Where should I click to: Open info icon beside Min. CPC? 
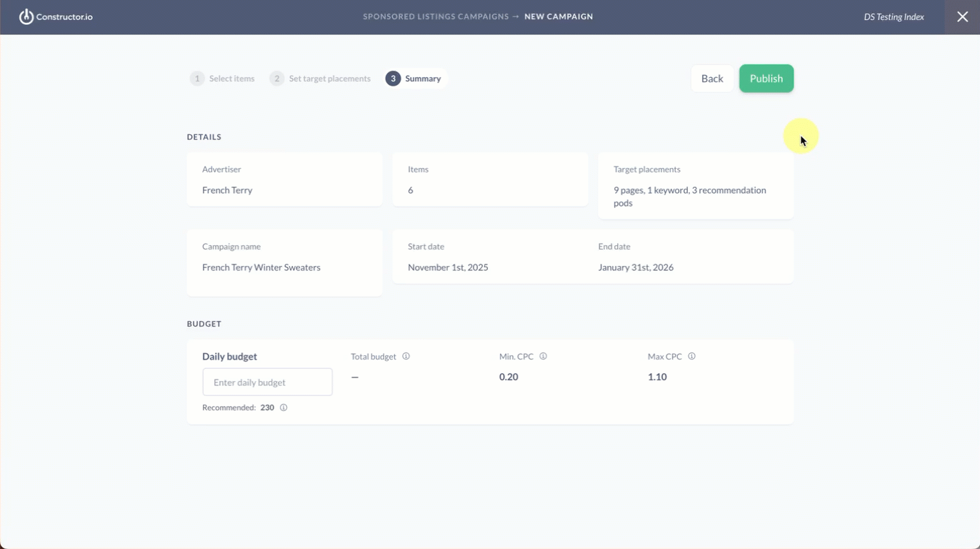(x=543, y=356)
